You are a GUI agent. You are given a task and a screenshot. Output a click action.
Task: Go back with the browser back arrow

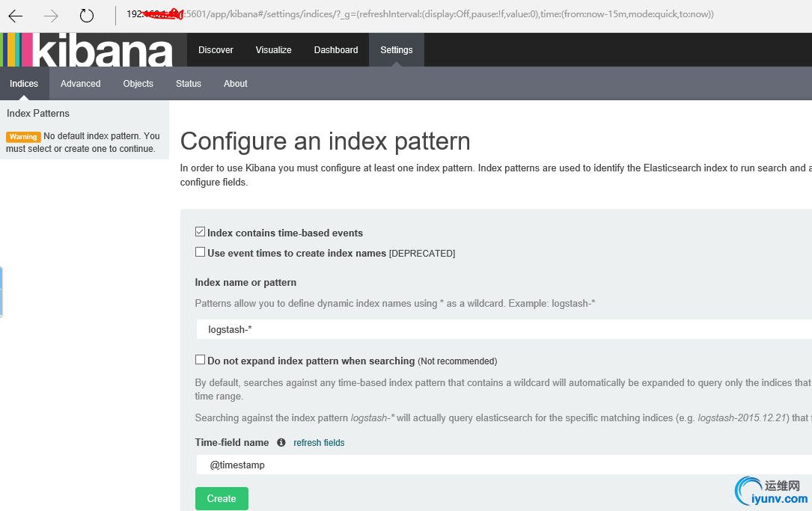click(16, 16)
